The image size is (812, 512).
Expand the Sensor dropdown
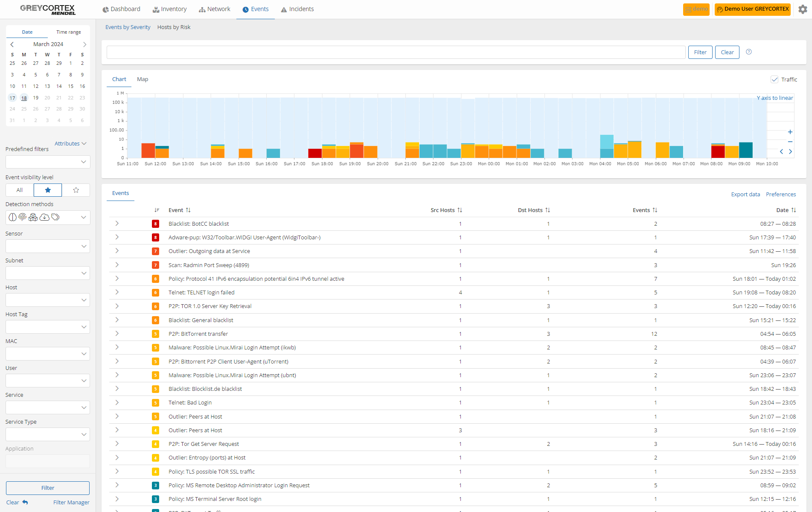[x=47, y=246]
